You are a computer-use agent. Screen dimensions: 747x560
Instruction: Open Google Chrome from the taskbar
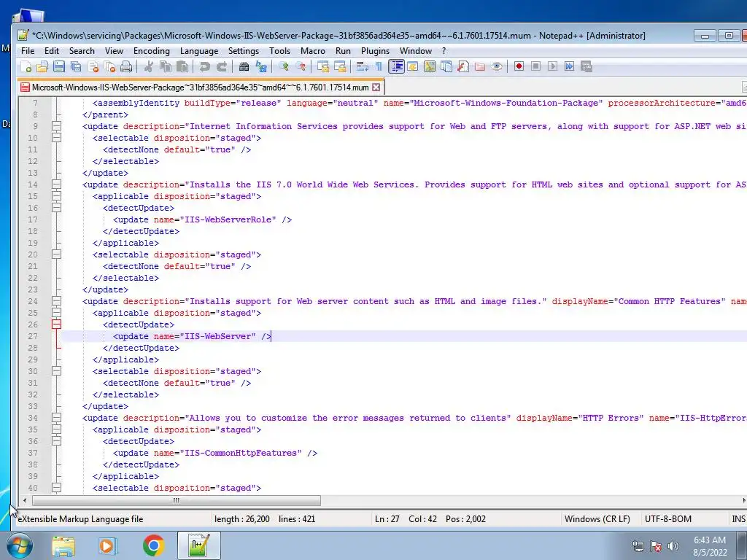(153, 545)
